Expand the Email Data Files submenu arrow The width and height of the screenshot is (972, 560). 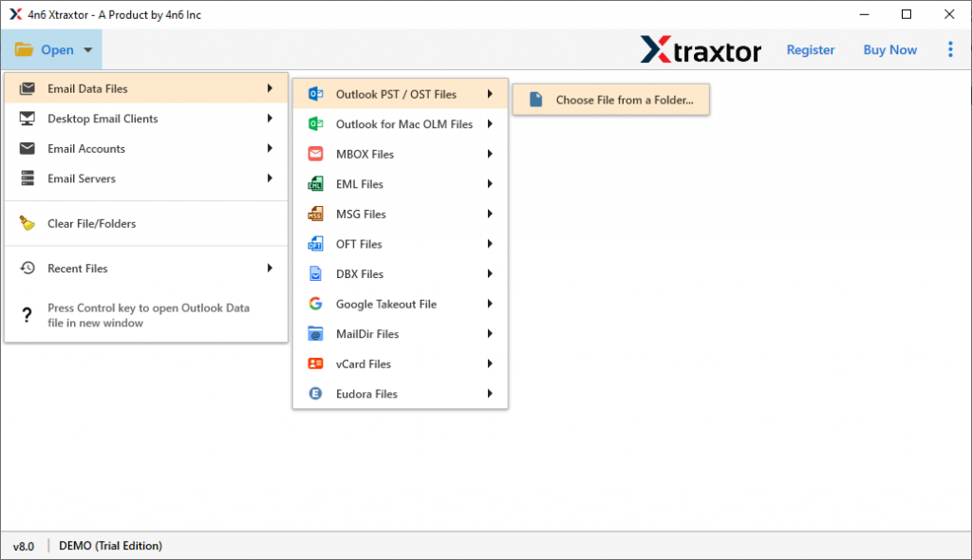coord(270,88)
